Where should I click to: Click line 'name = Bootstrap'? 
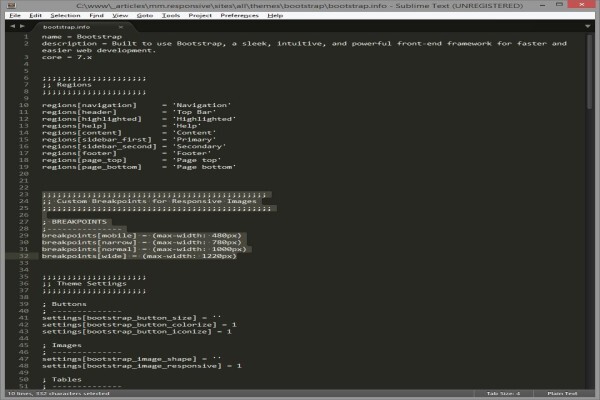point(82,37)
